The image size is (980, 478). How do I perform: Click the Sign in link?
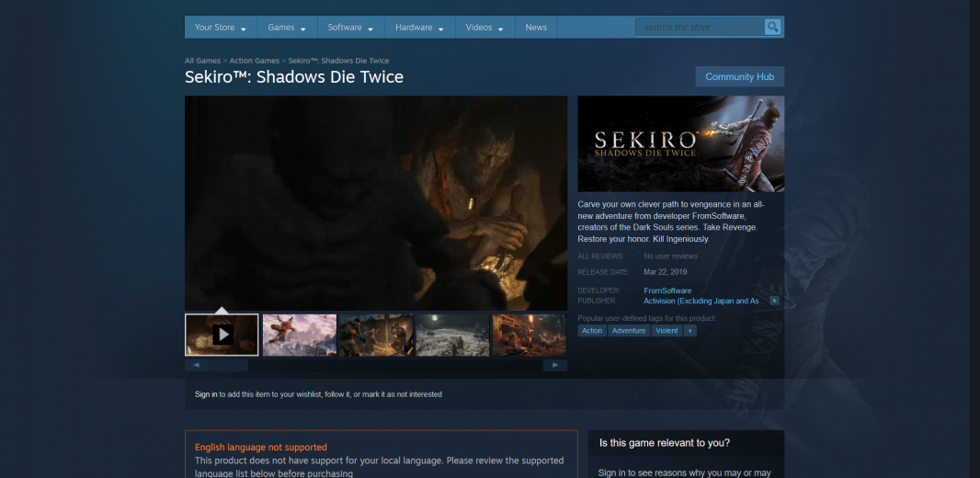(206, 394)
